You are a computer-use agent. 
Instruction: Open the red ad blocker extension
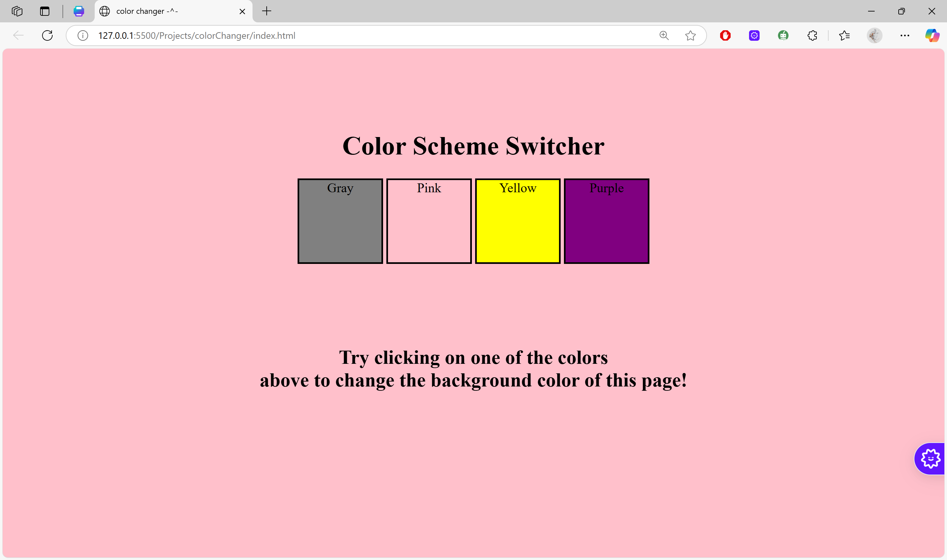tap(725, 35)
